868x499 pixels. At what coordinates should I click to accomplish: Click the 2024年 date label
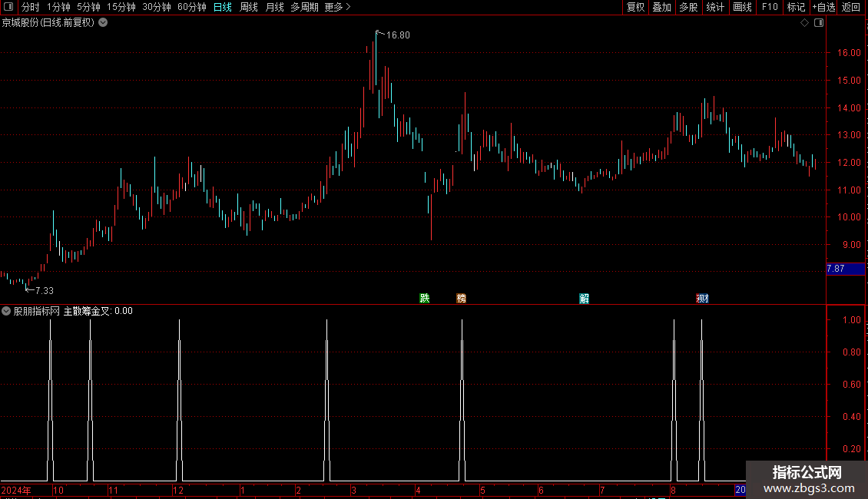click(x=16, y=490)
